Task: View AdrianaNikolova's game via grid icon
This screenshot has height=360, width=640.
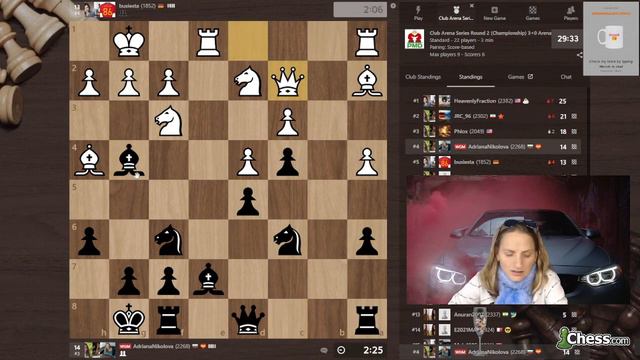Action: point(574,147)
